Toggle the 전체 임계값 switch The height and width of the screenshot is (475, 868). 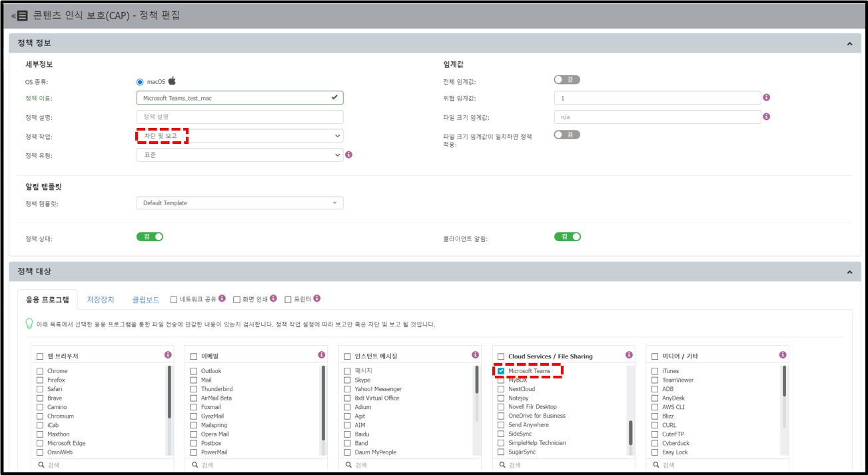(x=567, y=80)
